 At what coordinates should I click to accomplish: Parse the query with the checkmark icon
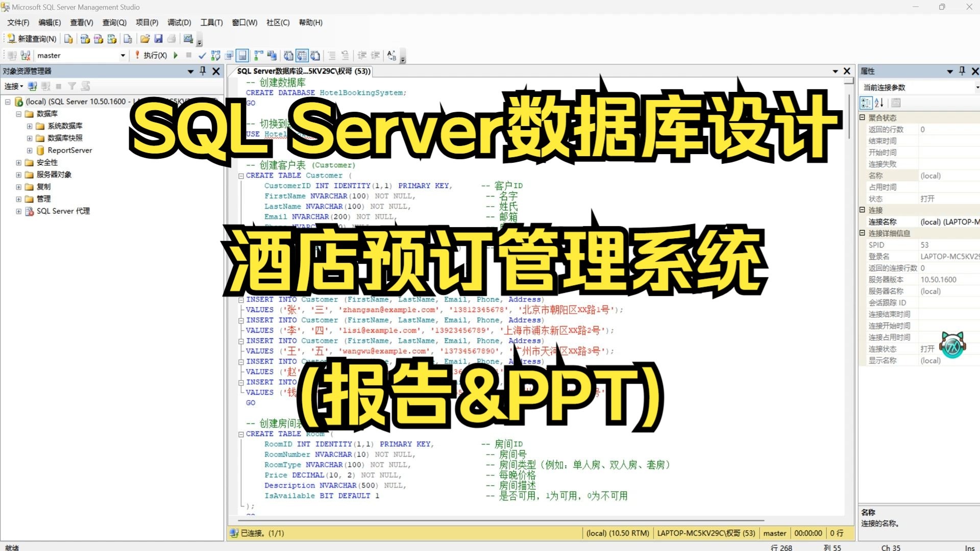click(x=202, y=55)
